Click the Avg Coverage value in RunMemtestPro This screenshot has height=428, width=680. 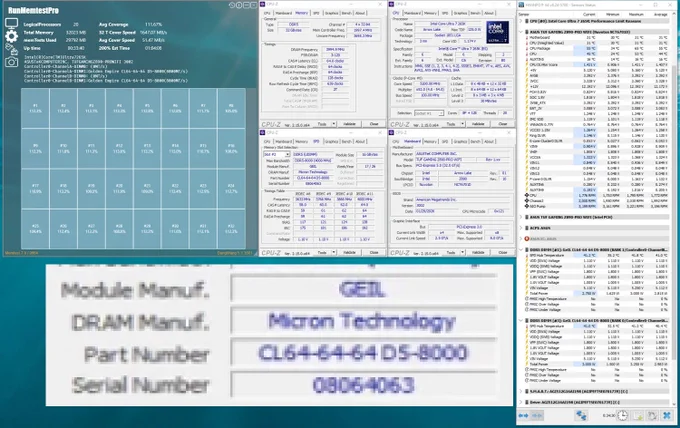(154, 24)
